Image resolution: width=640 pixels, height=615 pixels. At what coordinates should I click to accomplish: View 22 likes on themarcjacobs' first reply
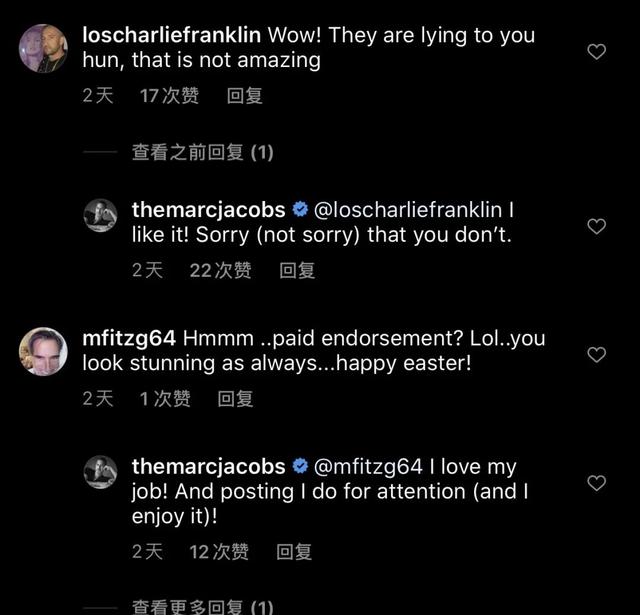point(220,270)
